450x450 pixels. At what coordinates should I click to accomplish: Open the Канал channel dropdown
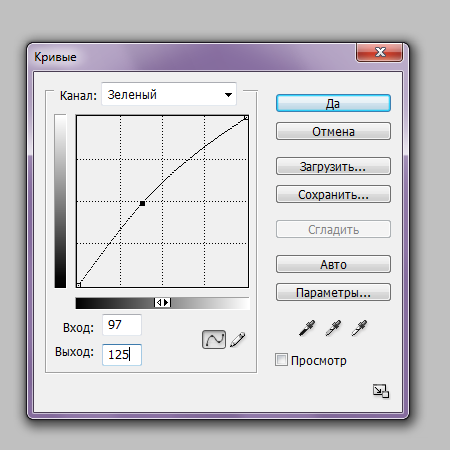coord(169,94)
